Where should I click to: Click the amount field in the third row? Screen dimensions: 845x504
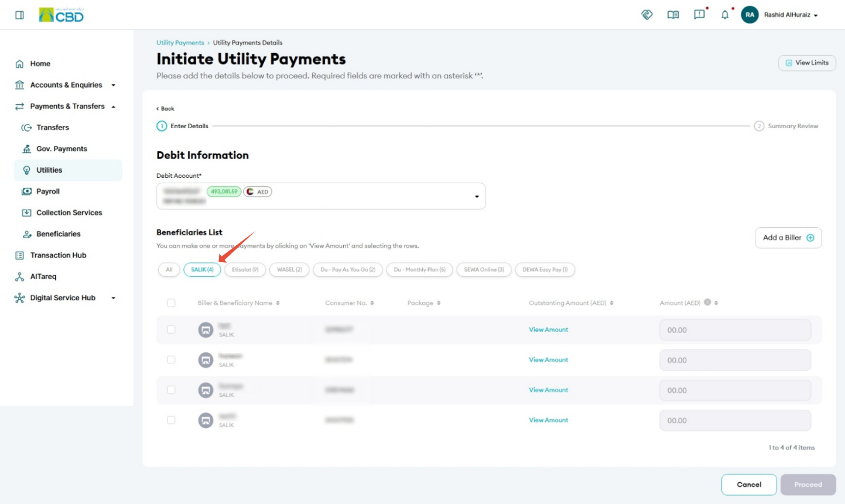point(735,390)
